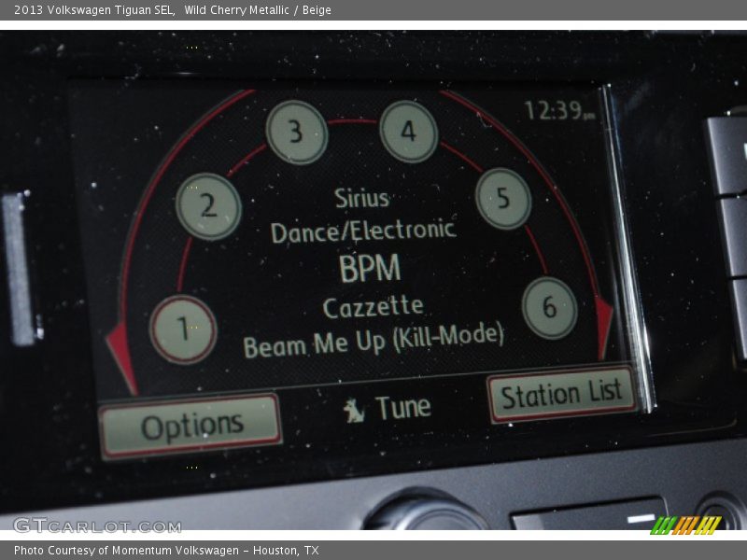The width and height of the screenshot is (747, 560).
Task: Select preset station 1
Action: (x=183, y=329)
